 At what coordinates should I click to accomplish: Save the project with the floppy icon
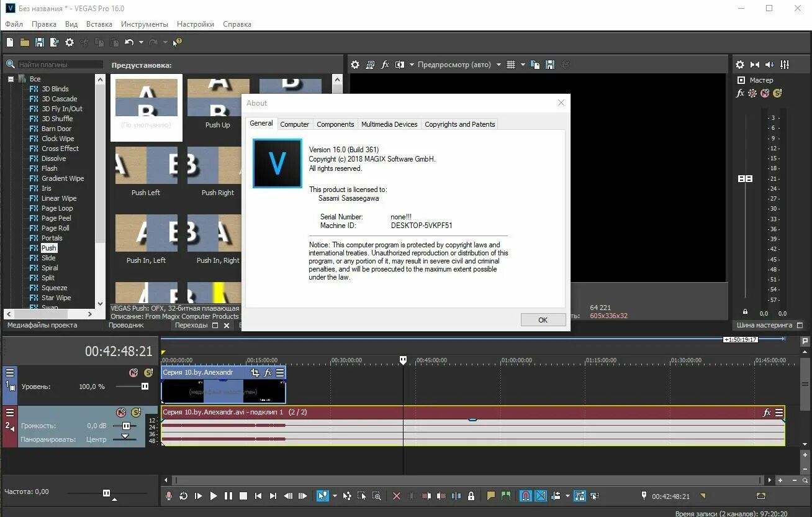pos(40,42)
